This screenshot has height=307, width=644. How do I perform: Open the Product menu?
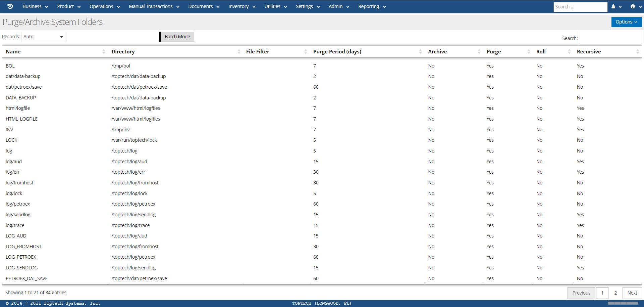69,6
